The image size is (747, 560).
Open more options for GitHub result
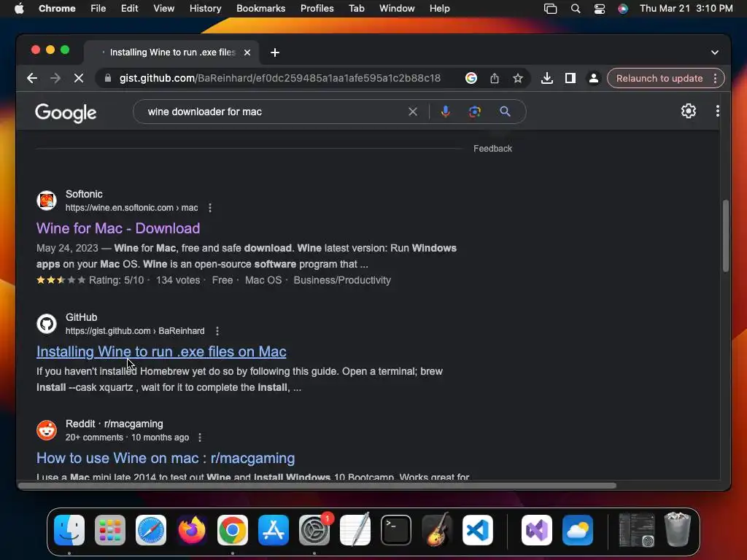[217, 331]
